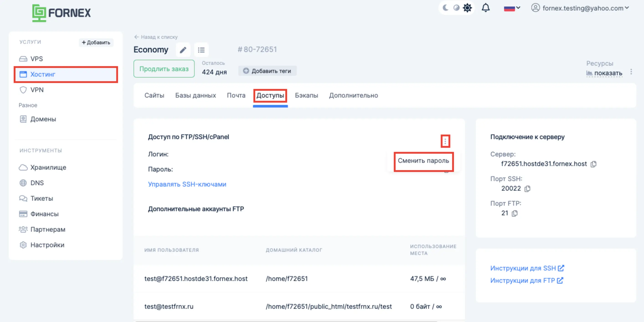Open notifications bell
The width and height of the screenshot is (644, 322).
(486, 8)
